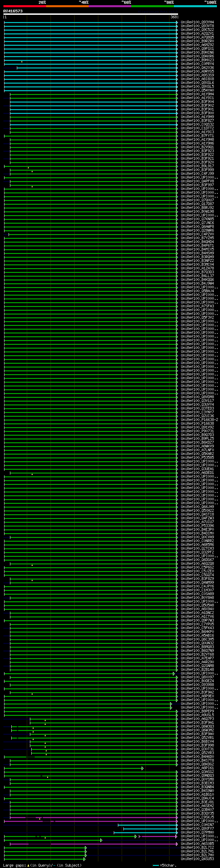
Task: Select hit label UniRef100_A9USL5
Action: [x=197, y=715]
